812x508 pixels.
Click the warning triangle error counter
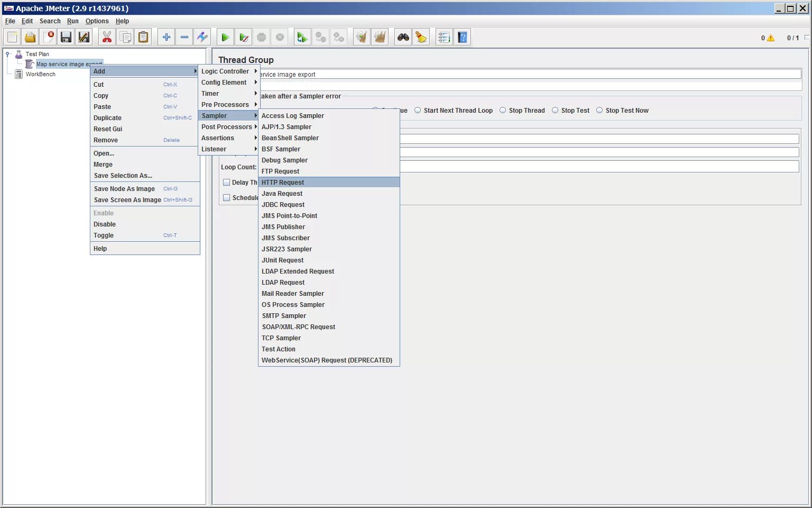pyautogui.click(x=771, y=38)
